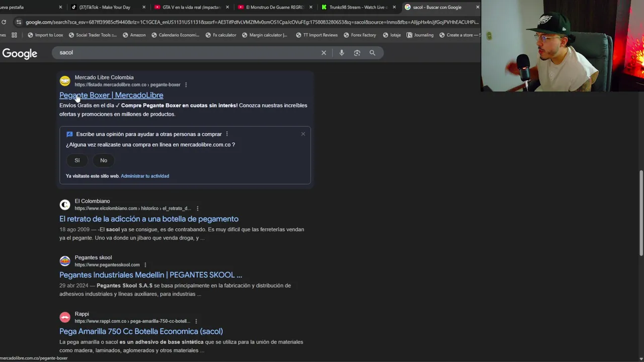This screenshot has width=644, height=362.
Task: Open more options for Mercado Libre result
Action: tap(186, 84)
